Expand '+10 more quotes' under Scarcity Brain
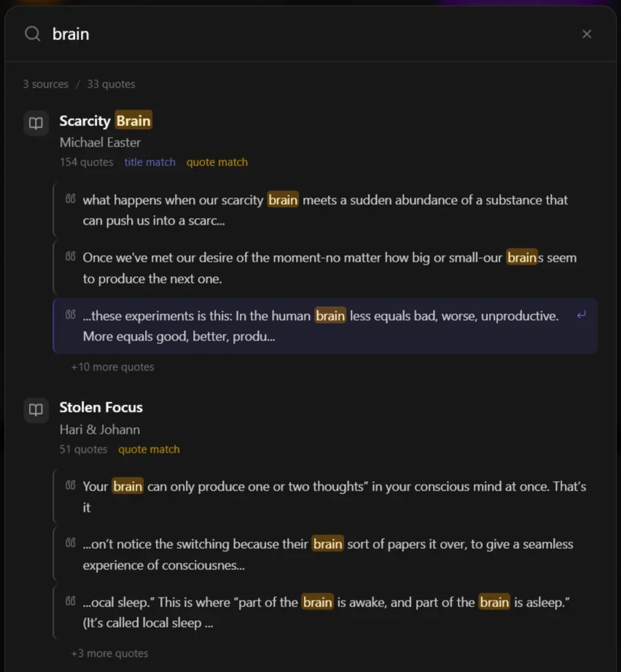The height and width of the screenshot is (672, 621). click(112, 367)
